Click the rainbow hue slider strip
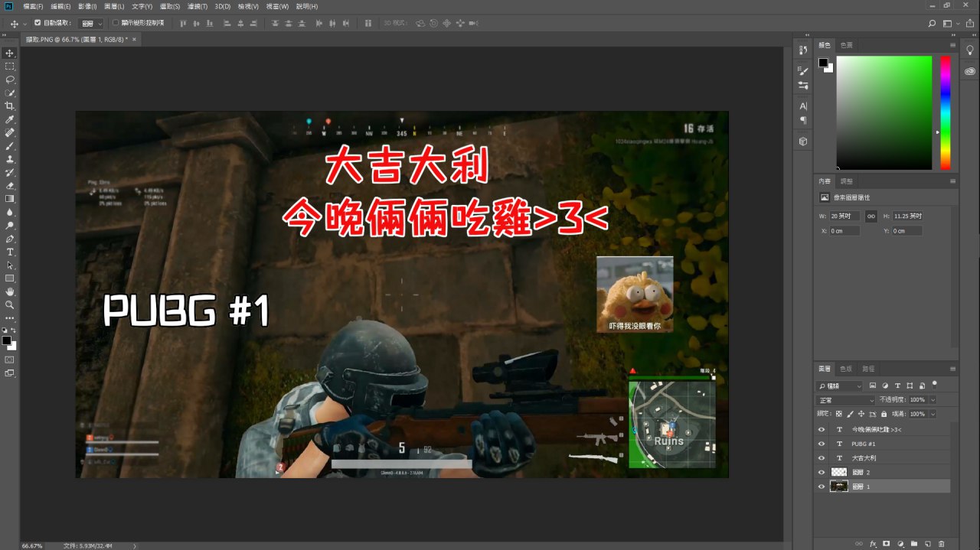Screen dimensions: 980x550 946,112
